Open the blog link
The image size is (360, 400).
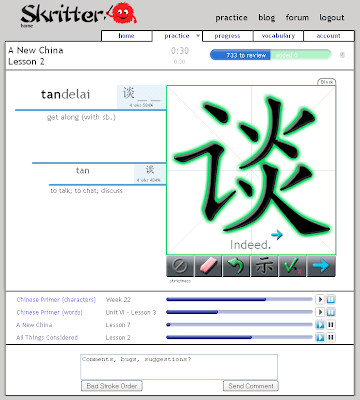click(267, 18)
